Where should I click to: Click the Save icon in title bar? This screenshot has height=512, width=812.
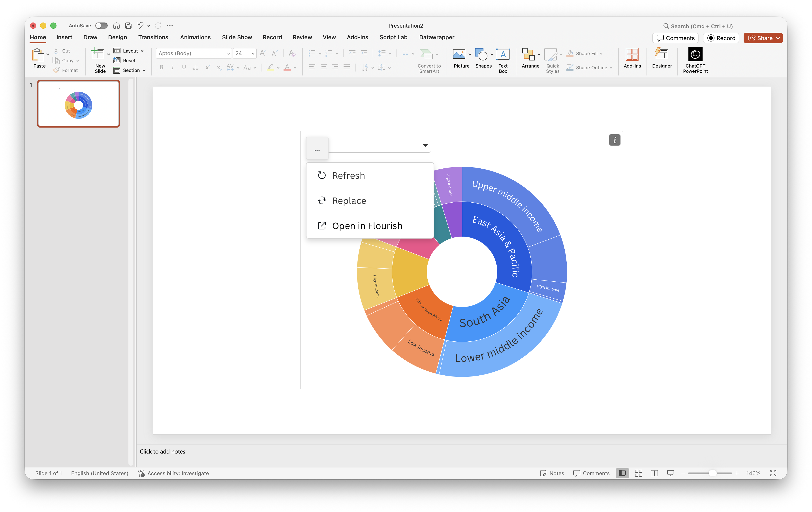[x=128, y=26]
